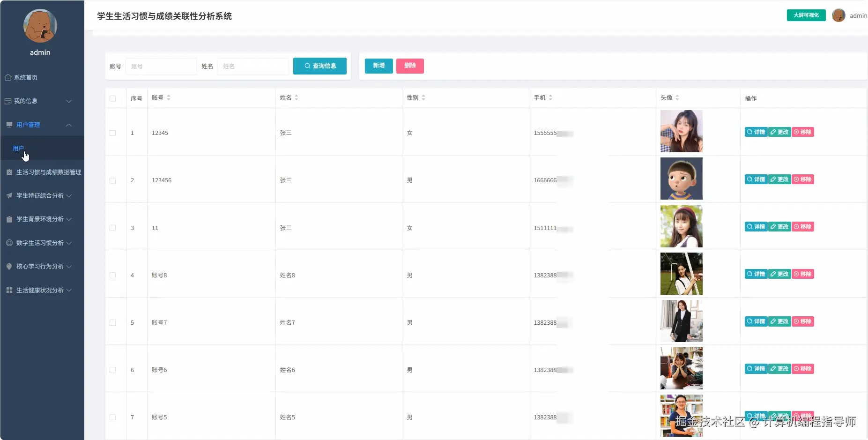Image resolution: width=868 pixels, height=440 pixels.
Task: Open 生活习惯与成绩数据管理 menu item
Action: 42,172
